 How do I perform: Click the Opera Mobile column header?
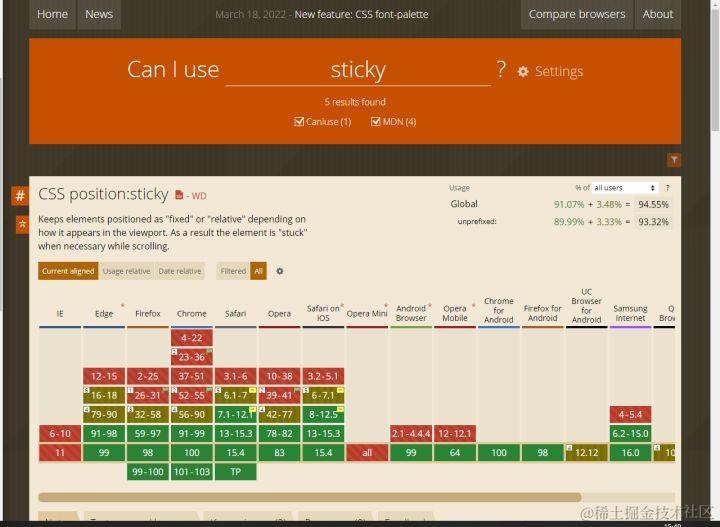455,313
